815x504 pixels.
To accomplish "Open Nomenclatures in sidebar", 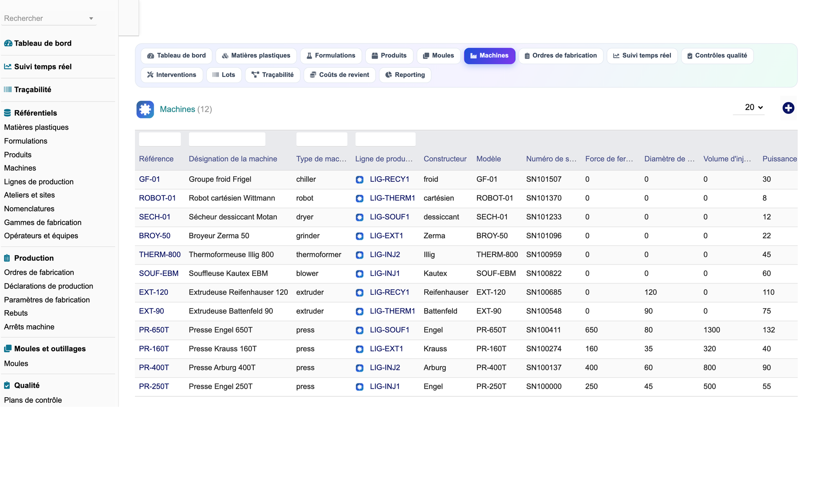I will point(29,209).
